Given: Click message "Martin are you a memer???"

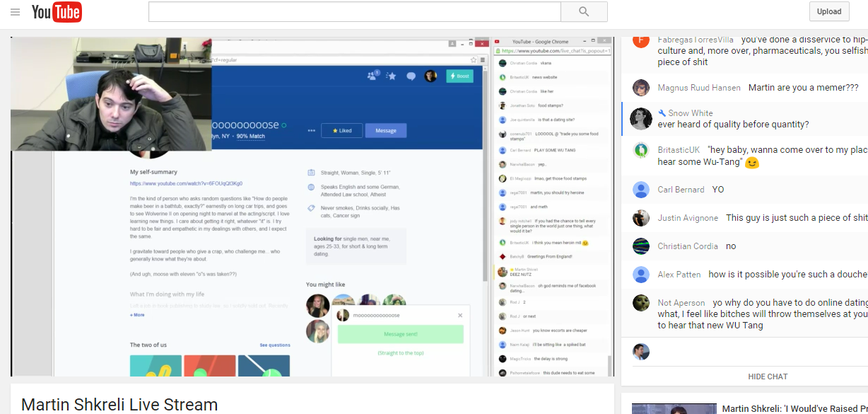Looking at the screenshot, I should [804, 88].
